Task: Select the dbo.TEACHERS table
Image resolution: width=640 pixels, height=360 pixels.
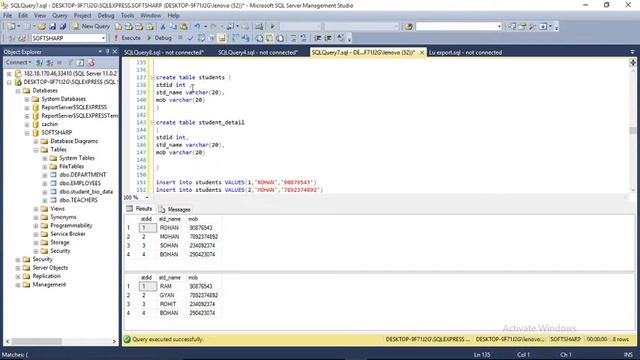Action: click(78, 200)
